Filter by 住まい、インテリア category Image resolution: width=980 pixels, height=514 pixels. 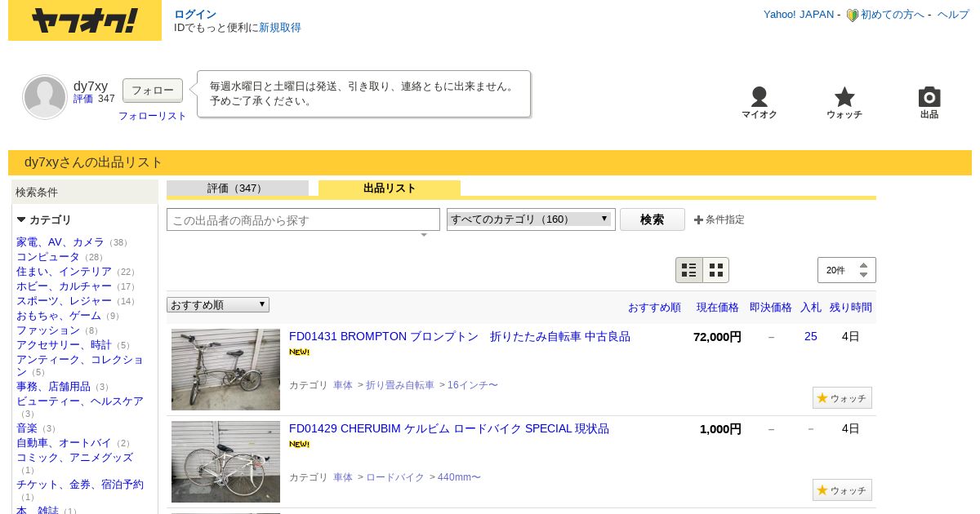64,272
